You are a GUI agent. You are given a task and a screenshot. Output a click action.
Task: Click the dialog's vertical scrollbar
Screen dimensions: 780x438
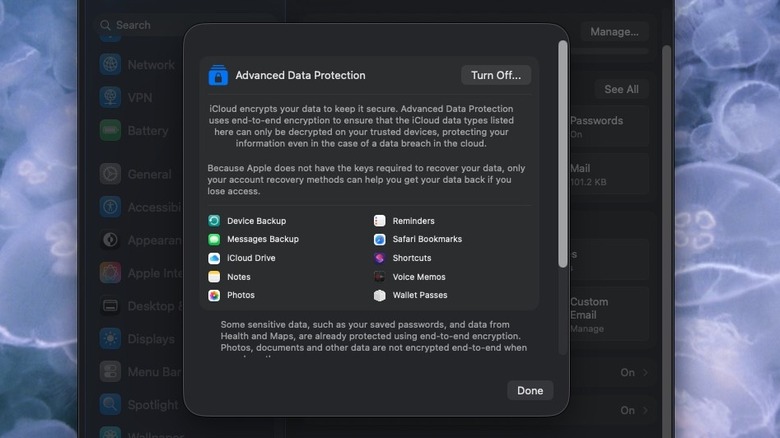point(563,154)
